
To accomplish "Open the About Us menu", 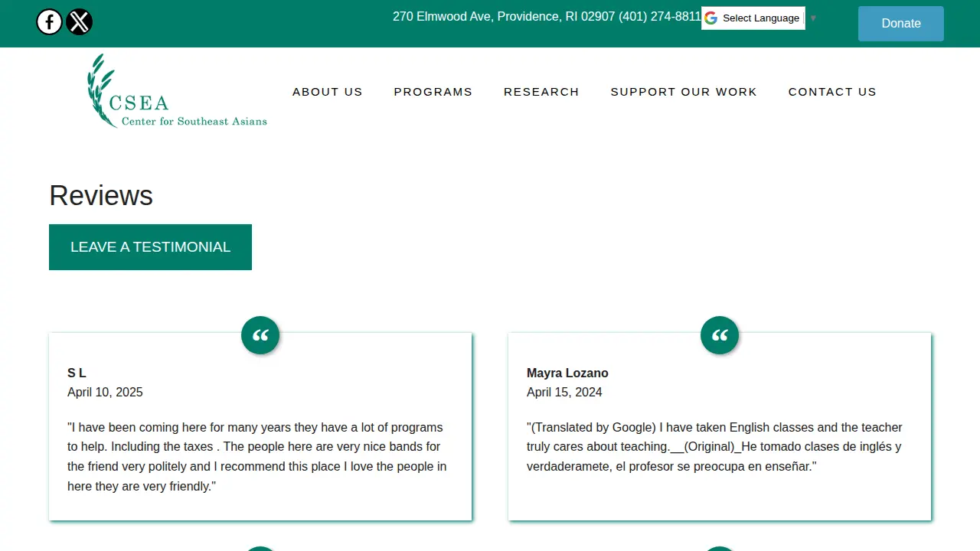I will (328, 92).
